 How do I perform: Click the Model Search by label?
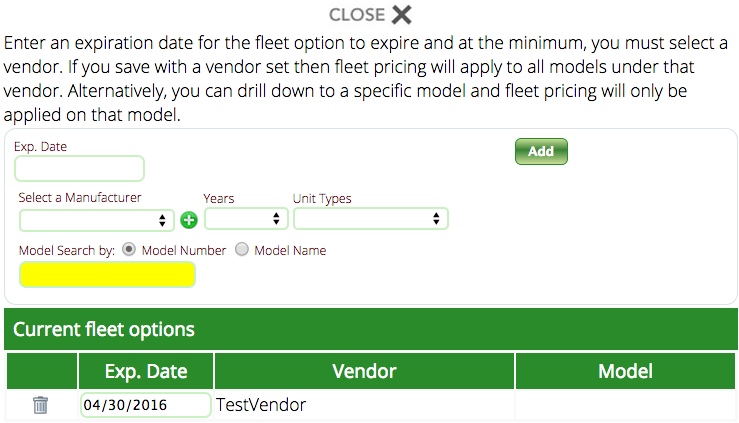pyautogui.click(x=66, y=251)
